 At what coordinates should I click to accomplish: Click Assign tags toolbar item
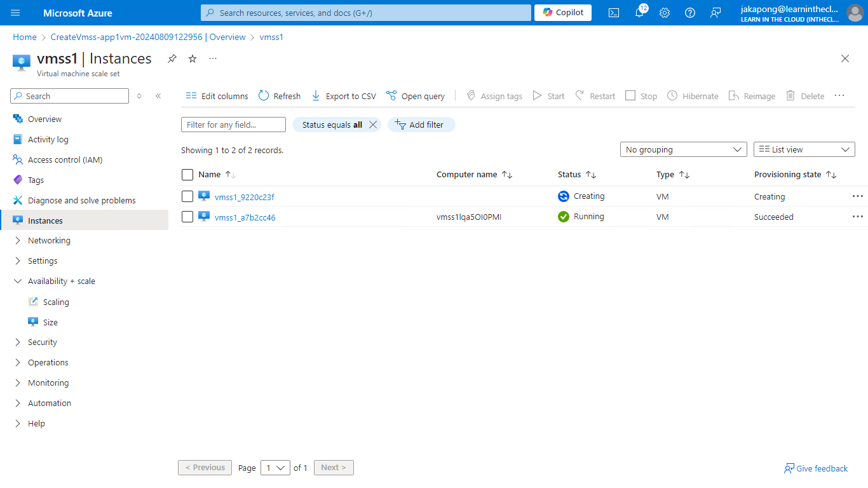coord(494,96)
